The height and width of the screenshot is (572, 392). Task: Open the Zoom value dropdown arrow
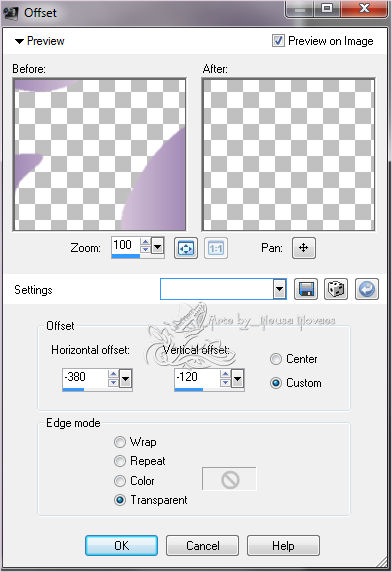158,247
